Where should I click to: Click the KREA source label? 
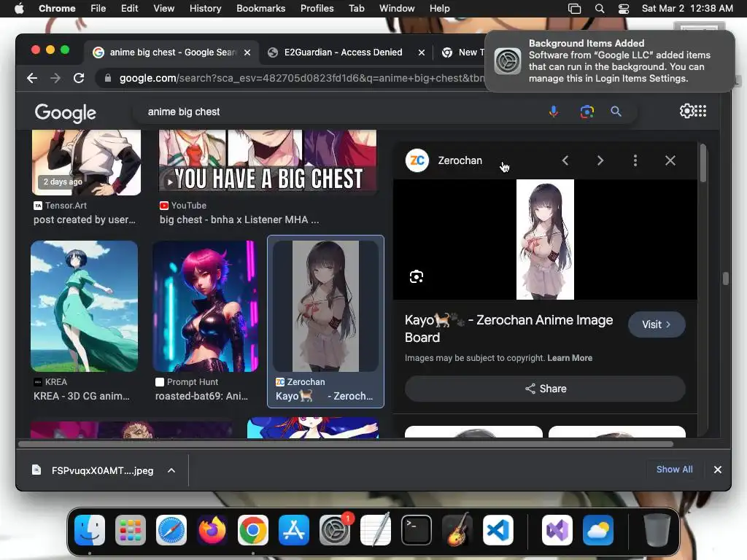(x=55, y=382)
